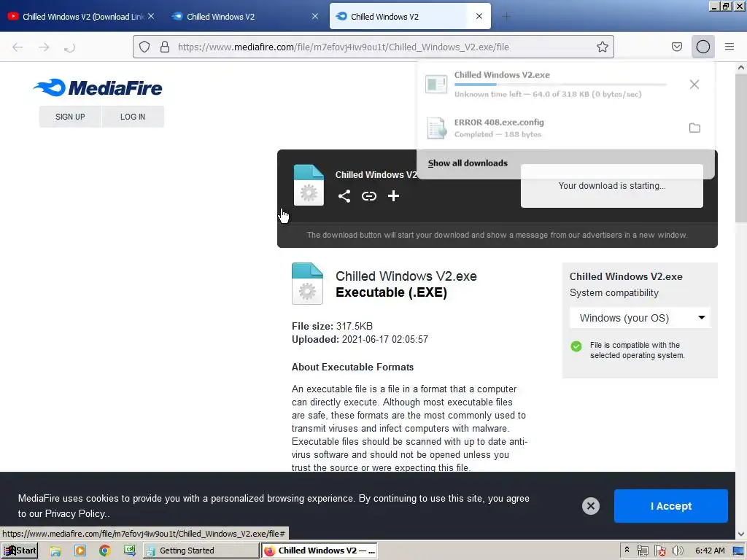This screenshot has height=560, width=747.
Task: Click the browser forward arrow
Action: 44,47
